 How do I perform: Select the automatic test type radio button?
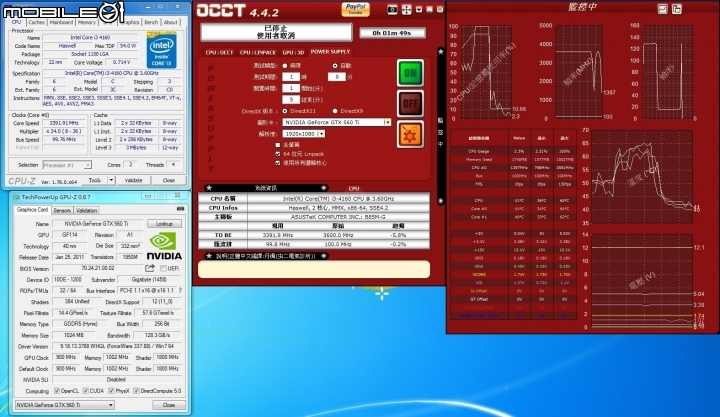coord(335,66)
